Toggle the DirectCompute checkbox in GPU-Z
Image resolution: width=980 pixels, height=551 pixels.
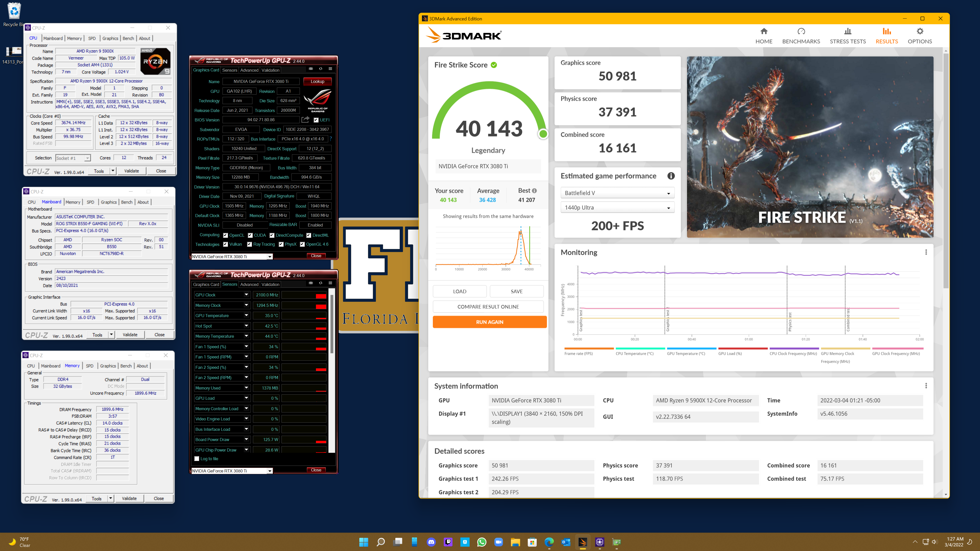[272, 235]
